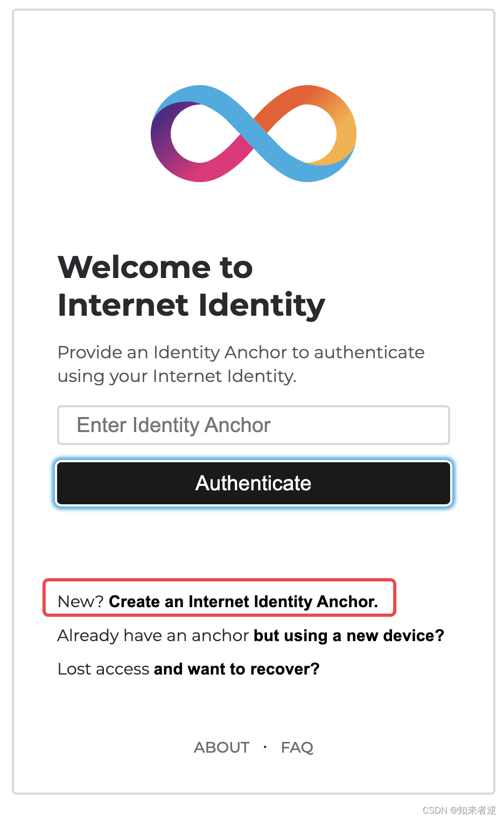Click the Internet Identity infinity logo center crossing

tap(254, 133)
